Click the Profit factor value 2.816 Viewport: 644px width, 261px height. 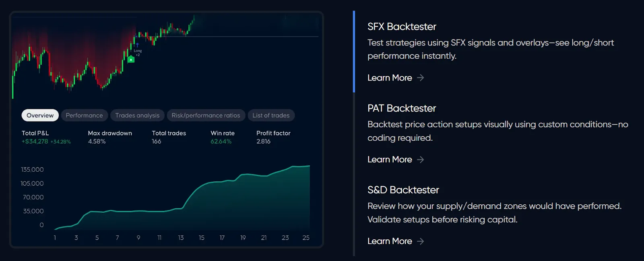click(x=264, y=142)
